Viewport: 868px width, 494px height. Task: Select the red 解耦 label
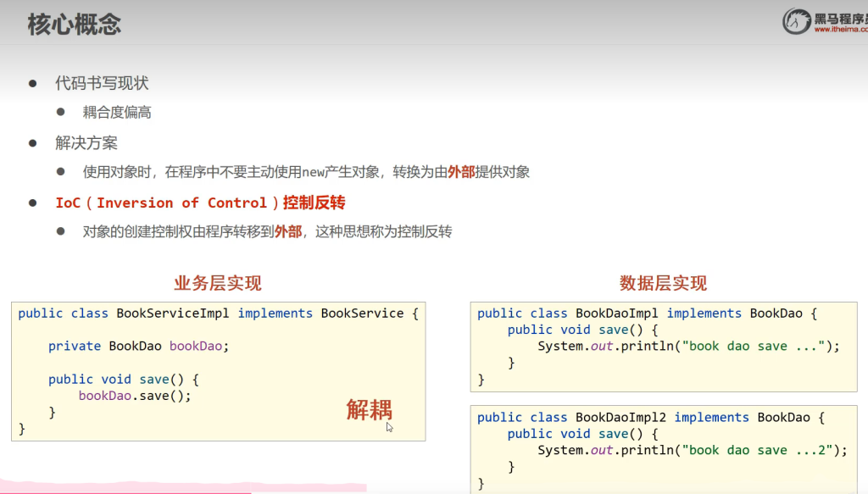pos(369,410)
